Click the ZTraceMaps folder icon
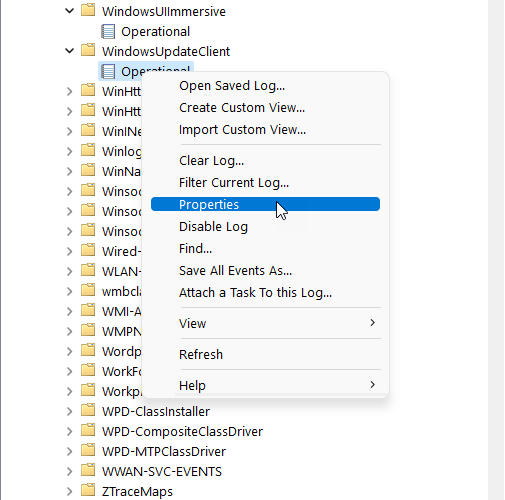The width and height of the screenshot is (505, 500). [x=88, y=490]
